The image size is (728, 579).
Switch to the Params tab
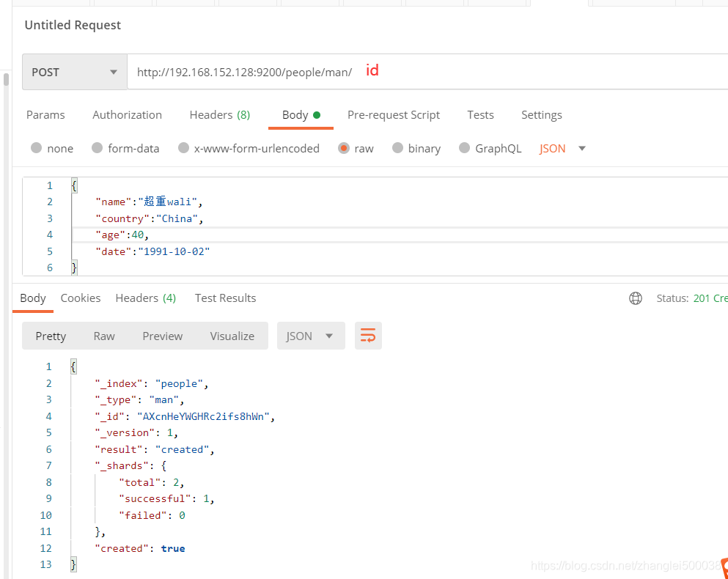[45, 114]
